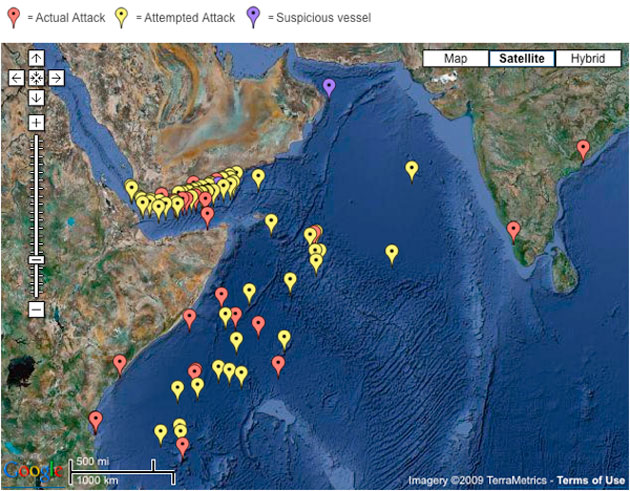Switch to the Map view tab

tap(456, 59)
